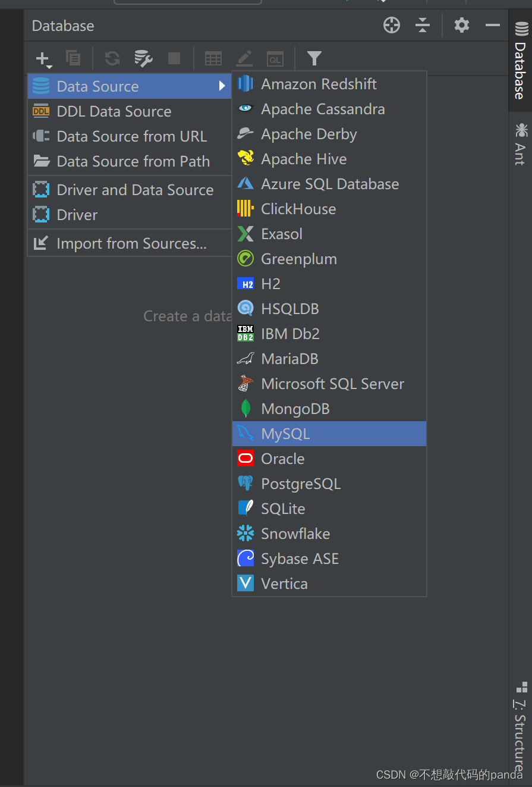Click the table editor toolbar icon
The width and height of the screenshot is (532, 787).
point(213,58)
